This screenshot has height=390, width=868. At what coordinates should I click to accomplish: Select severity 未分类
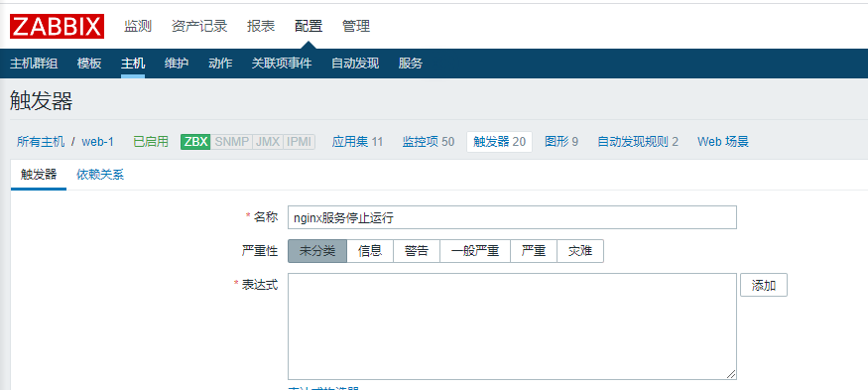point(317,251)
